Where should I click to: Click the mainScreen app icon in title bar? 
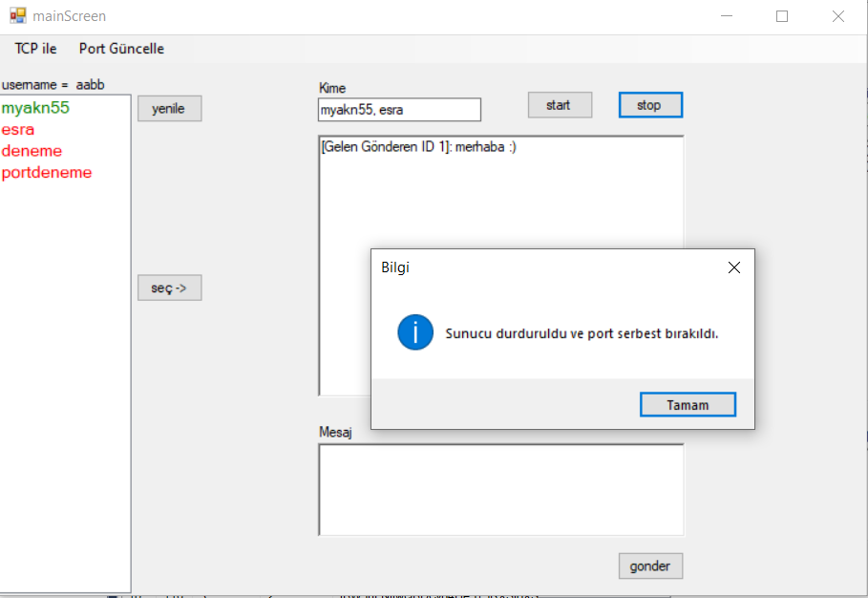pos(17,16)
